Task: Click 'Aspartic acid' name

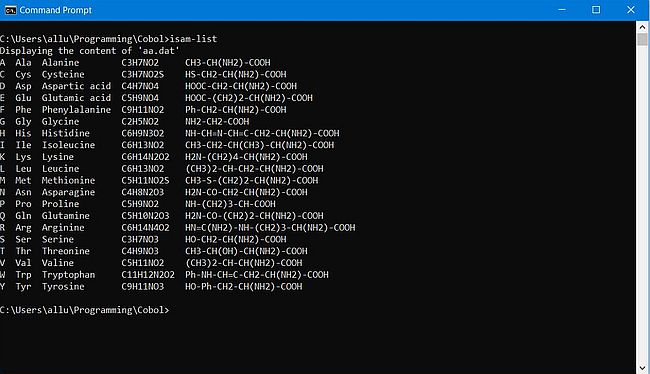Action: click(76, 86)
